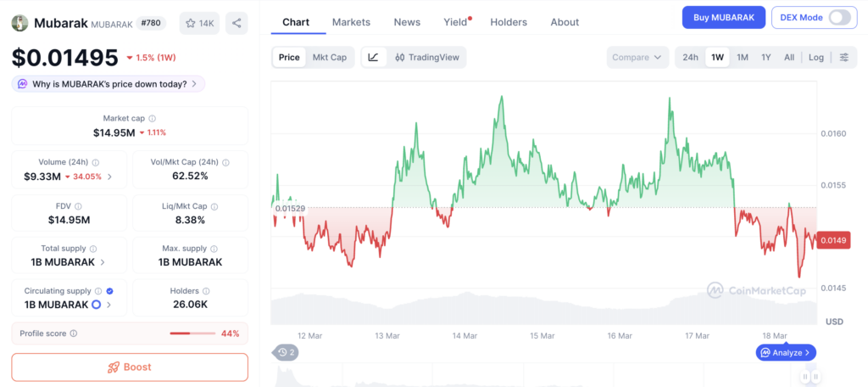The width and height of the screenshot is (868, 387).
Task: Click the range selector pause handles
Action: pos(810,377)
